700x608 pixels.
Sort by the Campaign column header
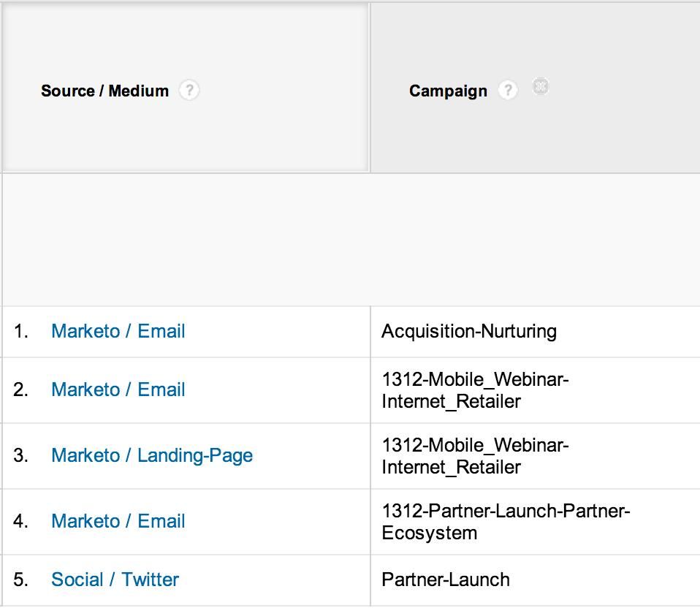click(x=448, y=91)
